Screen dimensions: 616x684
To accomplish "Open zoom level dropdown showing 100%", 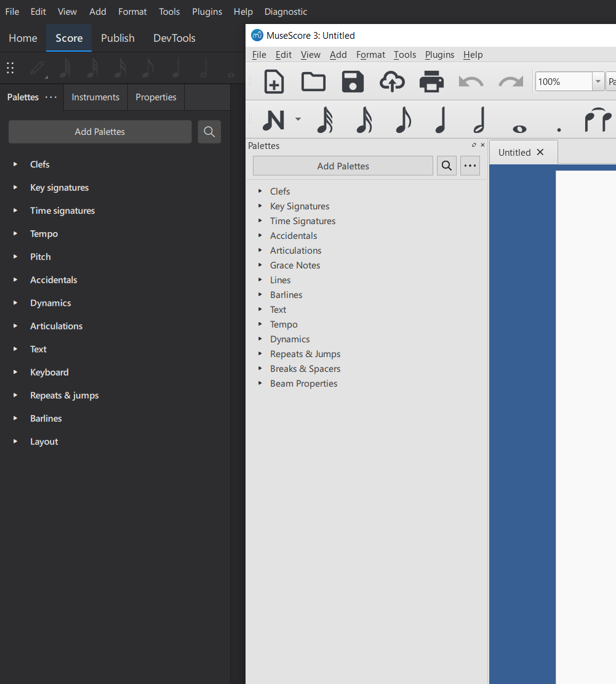I will coord(598,81).
